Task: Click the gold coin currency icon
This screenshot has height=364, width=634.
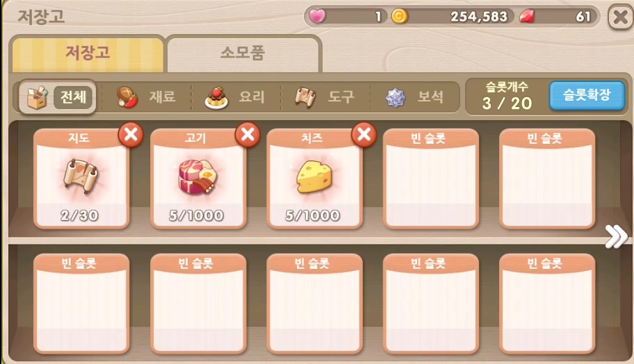Action: point(400,16)
